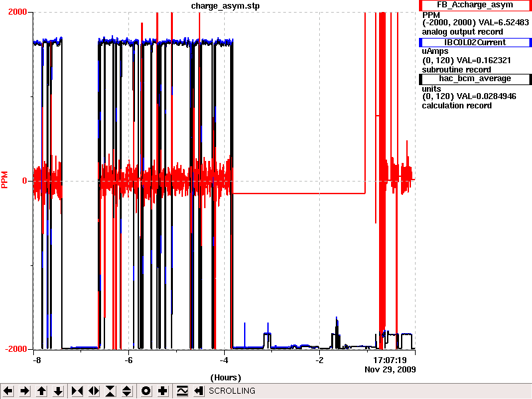Click the 2000 y-axis maximum value
The width and height of the screenshot is (532, 399).
pos(17,12)
